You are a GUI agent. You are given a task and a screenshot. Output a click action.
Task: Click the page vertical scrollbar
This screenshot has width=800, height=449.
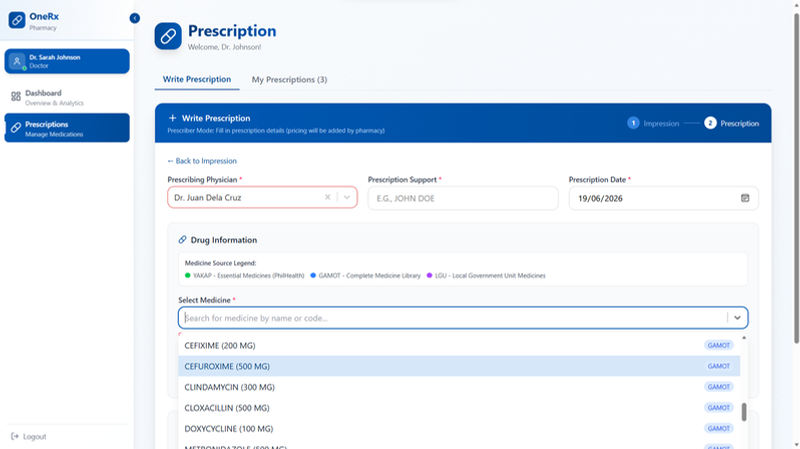pyautogui.click(x=796, y=179)
